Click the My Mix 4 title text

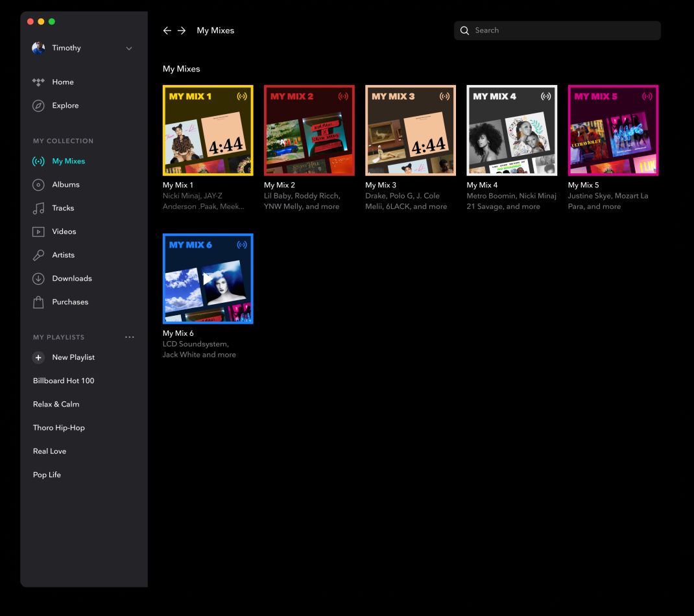coord(482,185)
